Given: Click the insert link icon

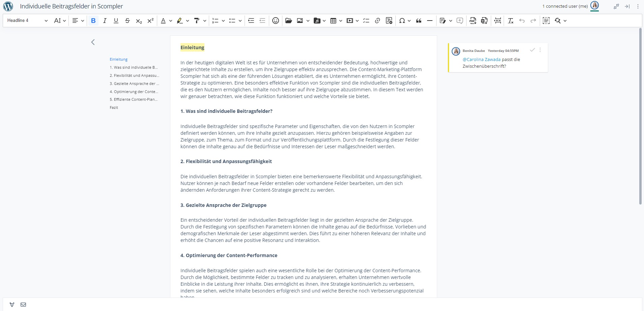Looking at the screenshot, I should pyautogui.click(x=377, y=21).
